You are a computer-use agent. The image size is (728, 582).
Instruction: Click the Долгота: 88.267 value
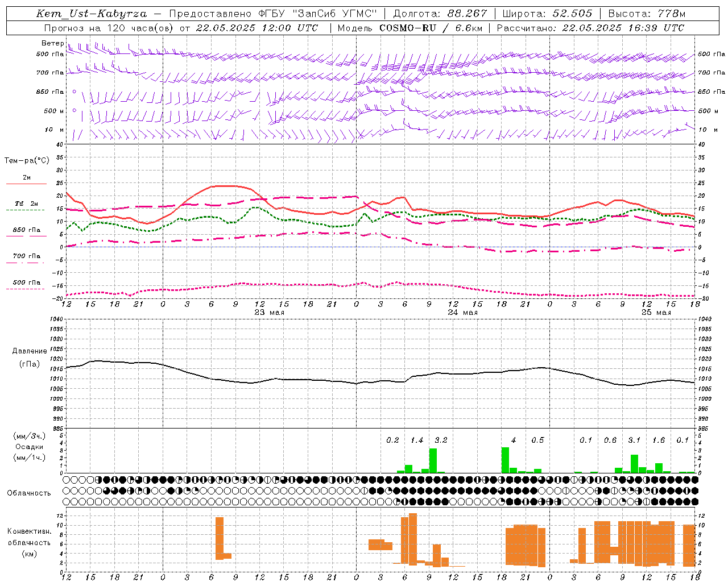click(440, 14)
